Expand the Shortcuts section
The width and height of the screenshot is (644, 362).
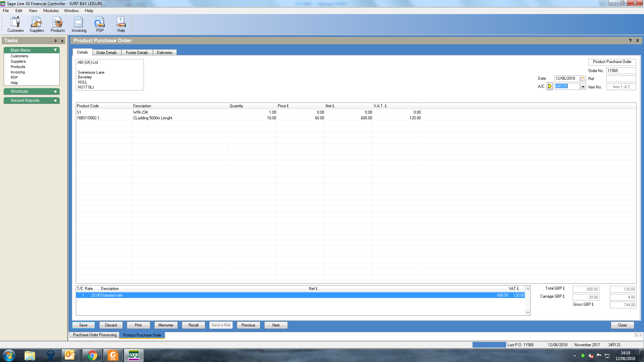(x=55, y=92)
